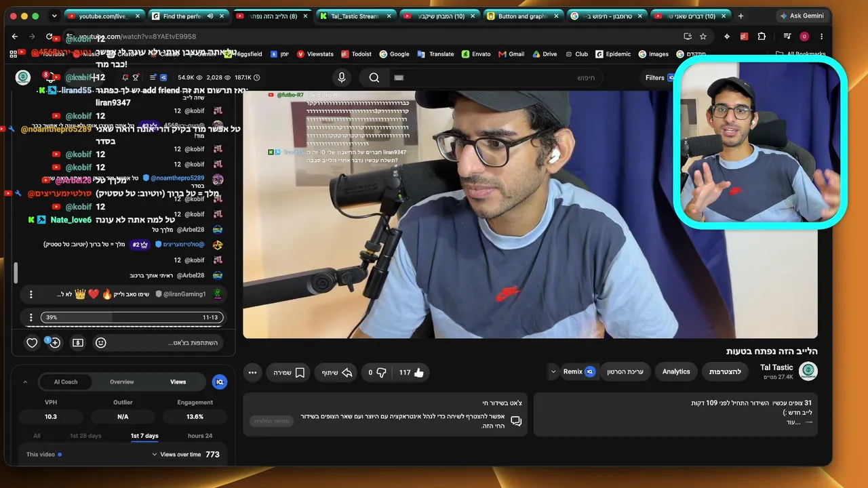Viewport: 868px width, 488px height.
Task: Switch to the Button and graphic browser tab
Action: pyautogui.click(x=522, y=16)
